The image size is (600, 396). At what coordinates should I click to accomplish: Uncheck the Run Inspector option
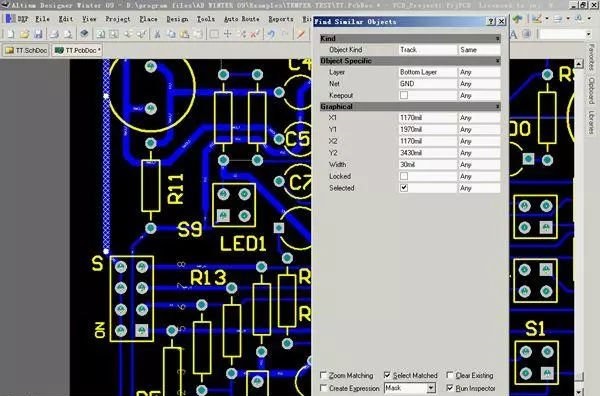450,388
